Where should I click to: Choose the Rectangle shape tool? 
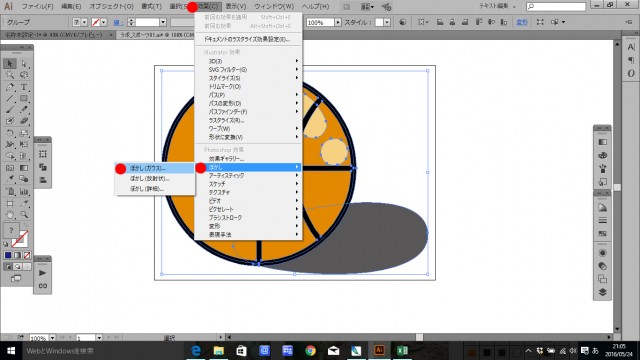[24, 98]
